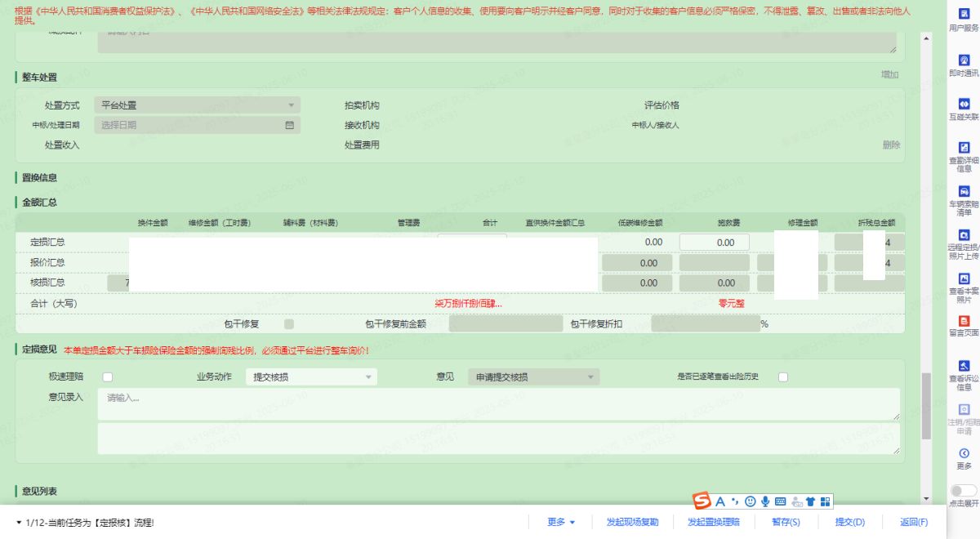View 查看本案照片 sidebar icon
This screenshot has height=539, width=980.
click(964, 279)
